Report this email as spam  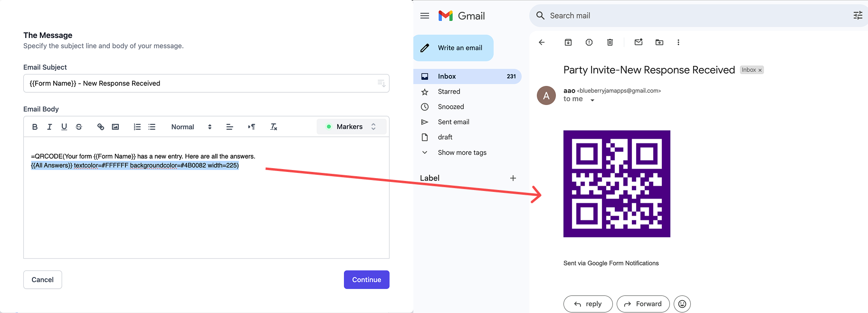click(589, 42)
